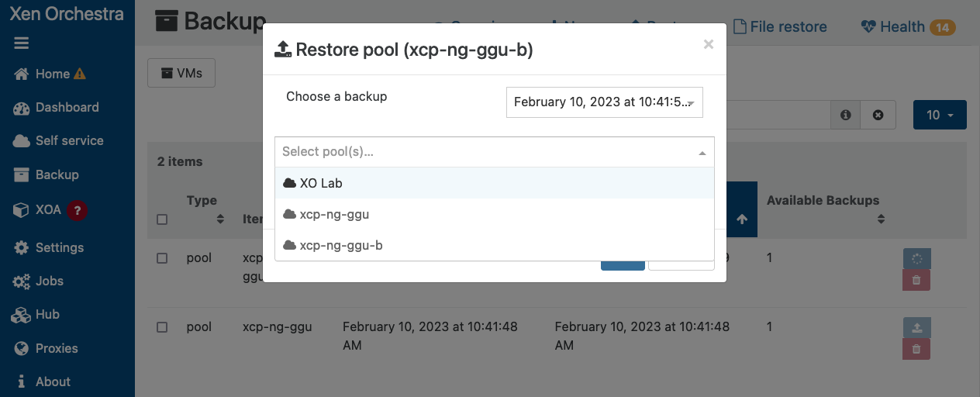Collapse the Select pool(s) dropdown arrow
980x397 pixels.
click(x=702, y=153)
